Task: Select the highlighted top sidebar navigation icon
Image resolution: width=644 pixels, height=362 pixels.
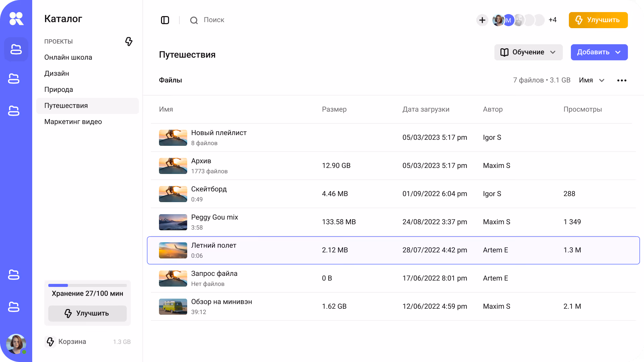Action: (x=16, y=49)
